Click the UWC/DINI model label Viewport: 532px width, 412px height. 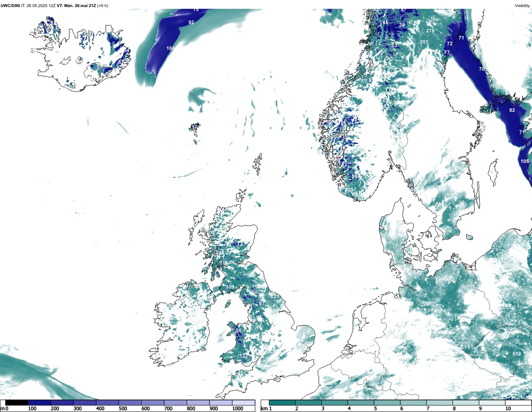[x=10, y=6]
